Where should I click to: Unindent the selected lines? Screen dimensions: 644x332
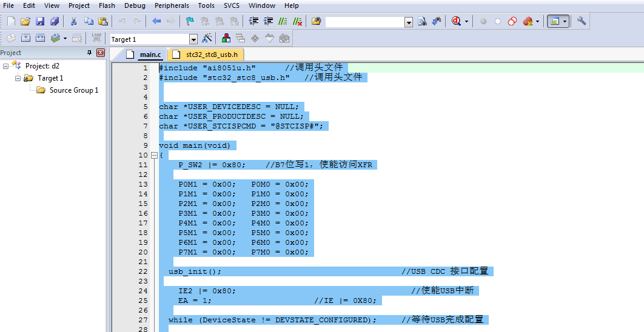(x=268, y=21)
